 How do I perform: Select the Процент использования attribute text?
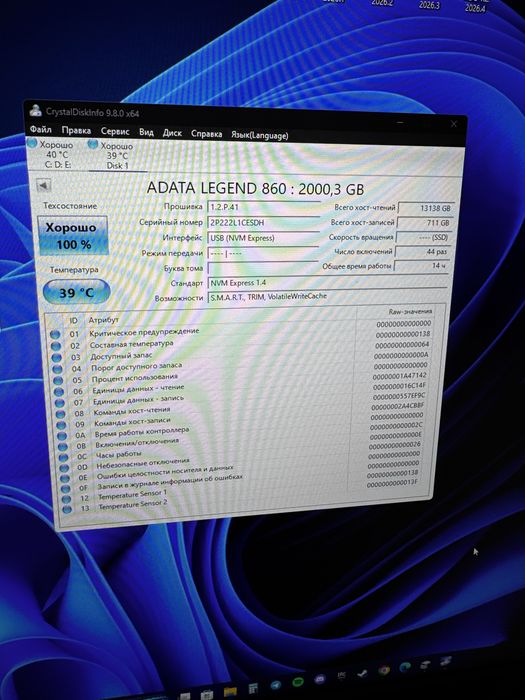pyautogui.click(x=134, y=378)
